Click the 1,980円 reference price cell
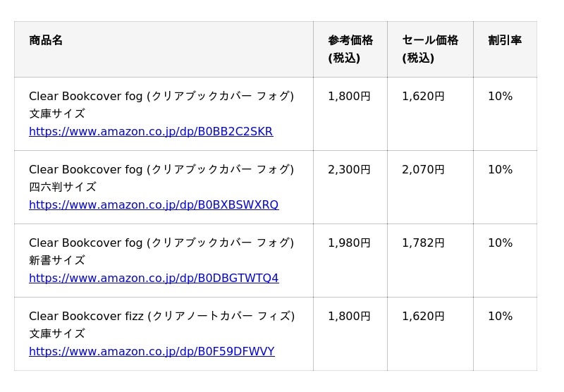This screenshot has width=564, height=392. click(x=349, y=243)
